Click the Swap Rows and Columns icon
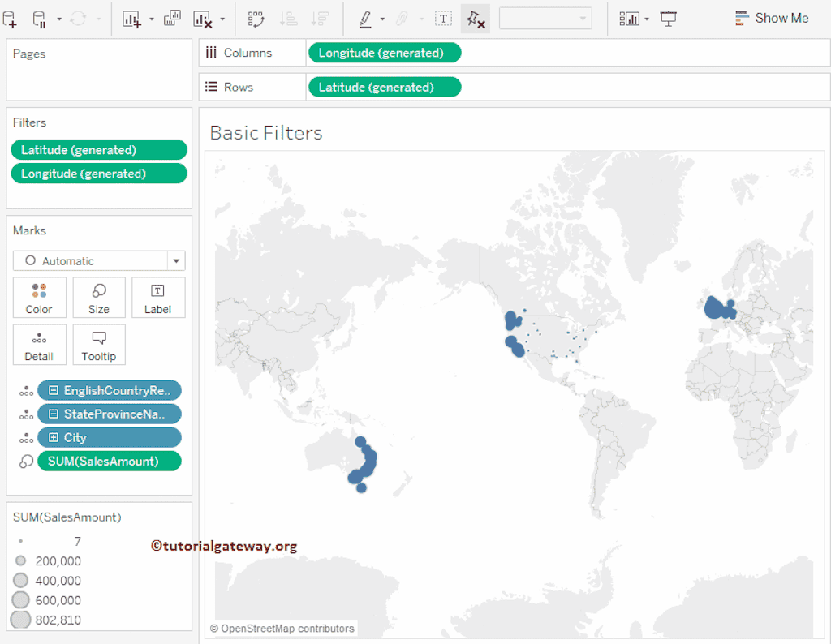Viewport: 831px width, 644px height. pyautogui.click(x=256, y=19)
